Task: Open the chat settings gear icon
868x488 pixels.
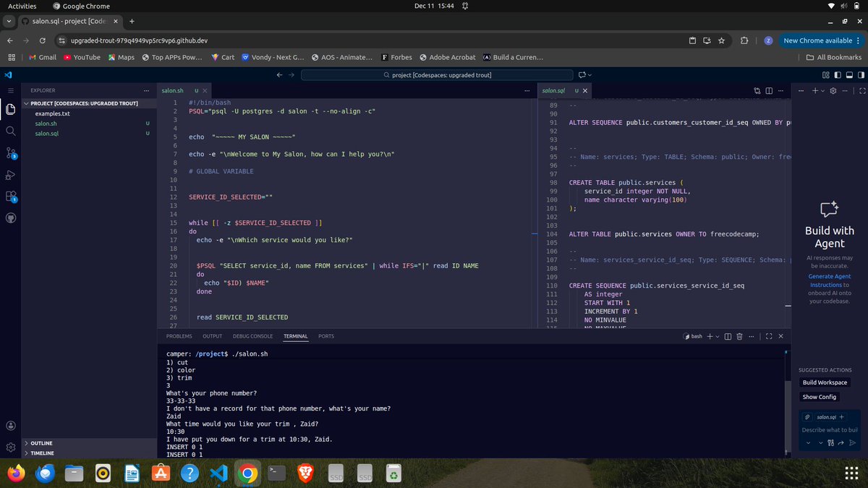Action: point(833,90)
